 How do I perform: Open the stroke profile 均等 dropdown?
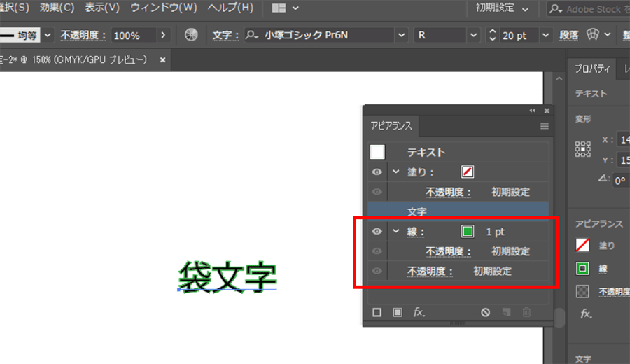click(x=48, y=36)
